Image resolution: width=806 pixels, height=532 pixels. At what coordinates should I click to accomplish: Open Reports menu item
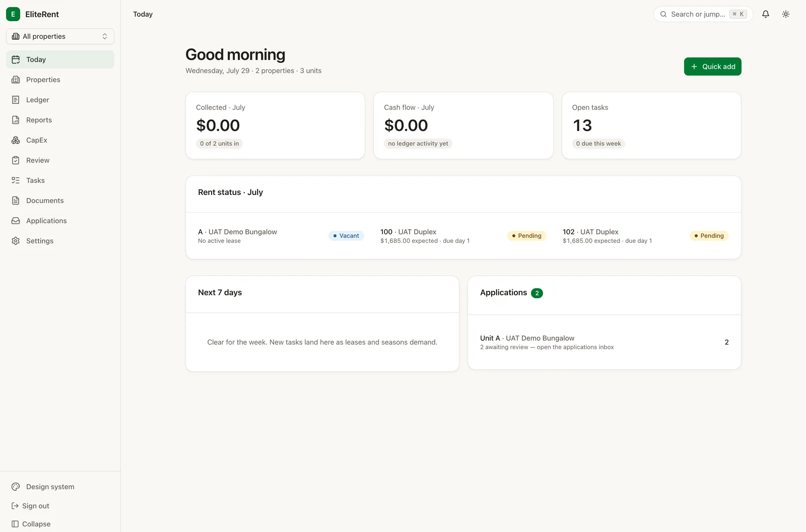pyautogui.click(x=60, y=120)
